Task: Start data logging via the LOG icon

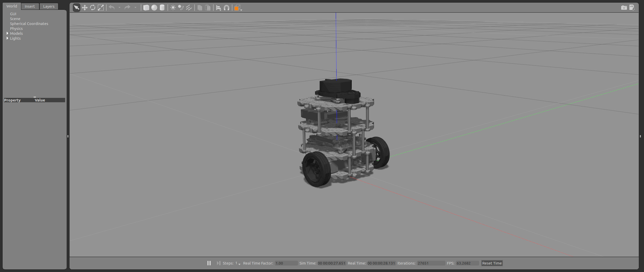Action: [x=632, y=7]
